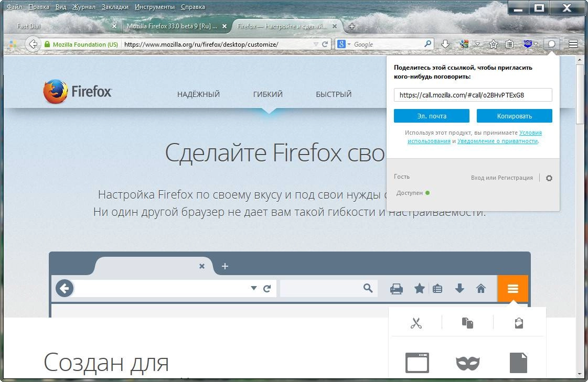
Task: Click the copy icon in illustrated menu
Action: pos(467,323)
